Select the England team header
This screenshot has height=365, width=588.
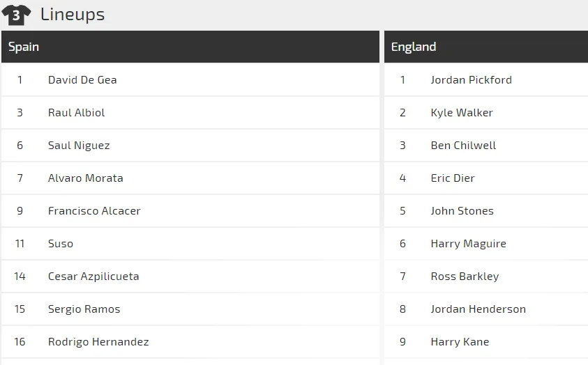click(414, 47)
